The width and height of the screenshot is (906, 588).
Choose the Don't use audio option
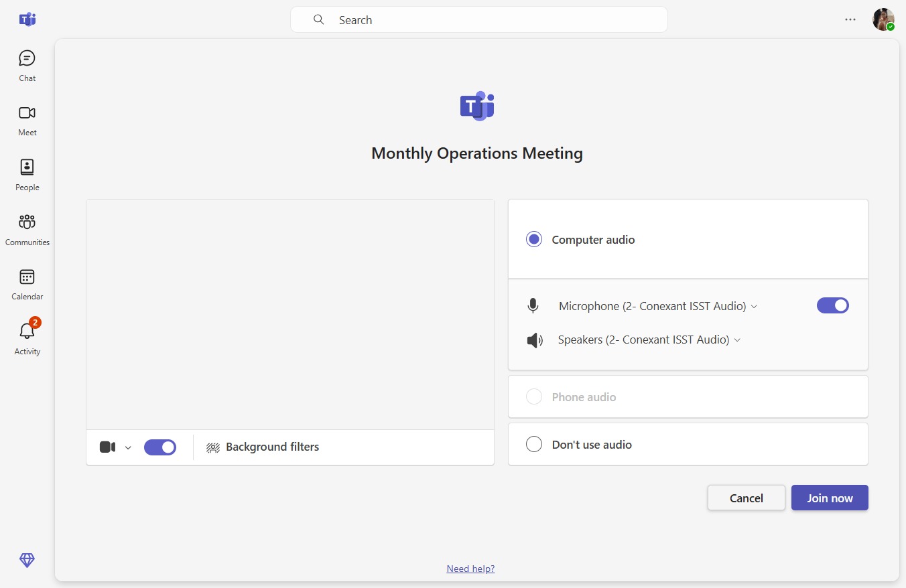click(534, 445)
